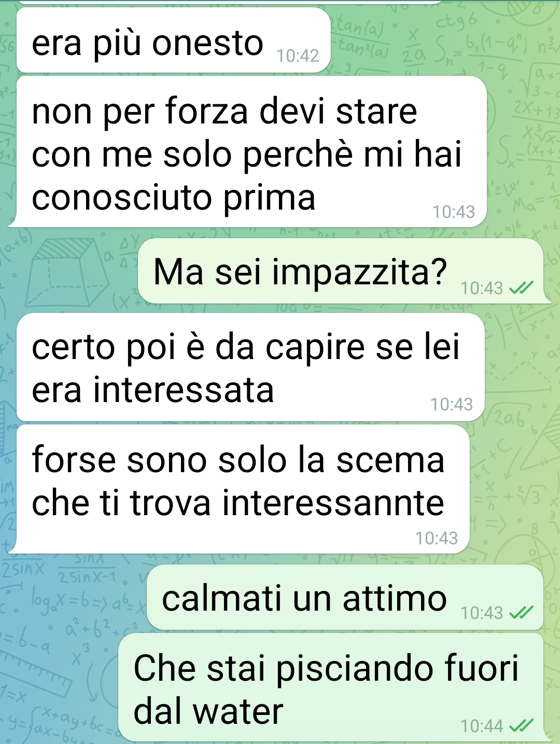Select the 'Che stai pisciando fuori' message

point(331,687)
